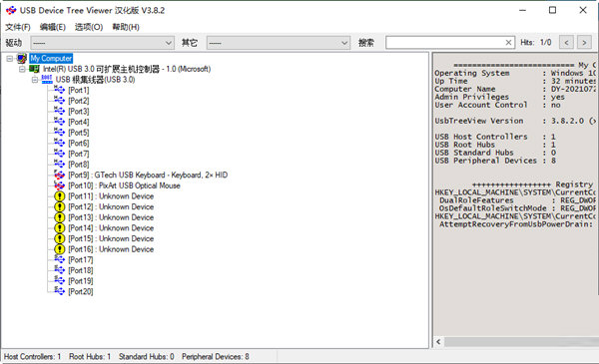
Task: Click the yellow warning icon at Port15
Action: click(59, 238)
